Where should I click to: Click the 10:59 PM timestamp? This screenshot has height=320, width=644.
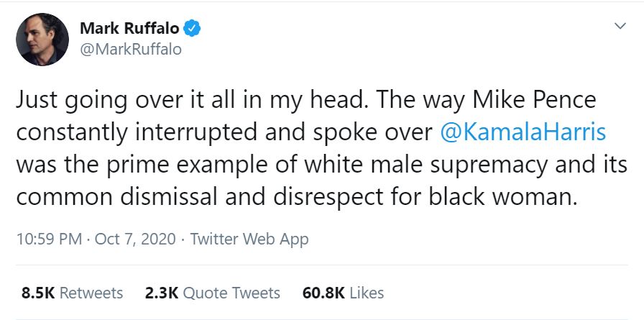[49, 239]
